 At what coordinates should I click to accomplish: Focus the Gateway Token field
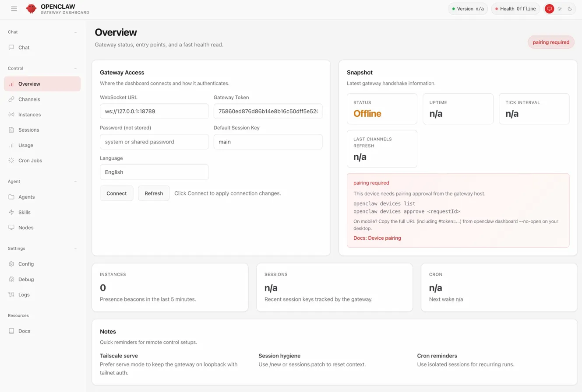click(x=268, y=111)
